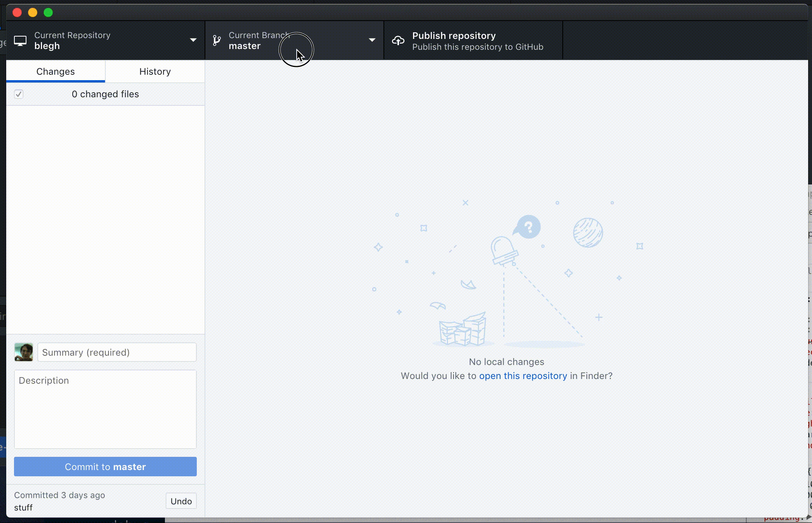Click the stuff commit entry
This screenshot has height=523, width=812.
23,507
